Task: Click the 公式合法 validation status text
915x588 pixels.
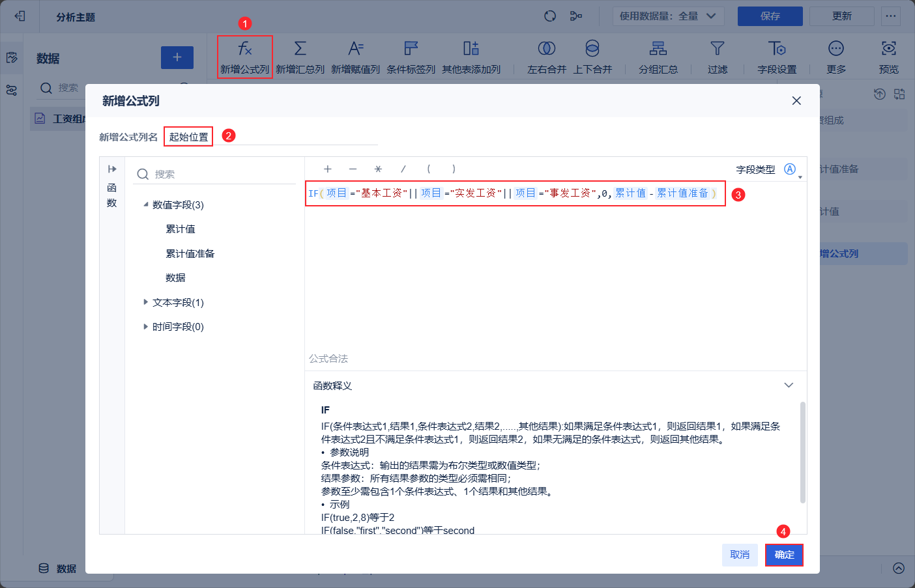Action: [328, 359]
